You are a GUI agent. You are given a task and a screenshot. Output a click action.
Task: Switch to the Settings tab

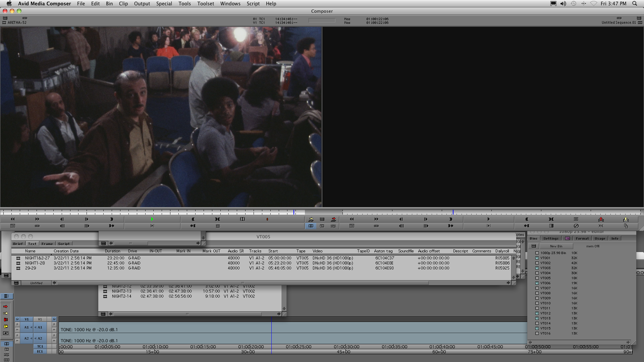click(x=551, y=239)
